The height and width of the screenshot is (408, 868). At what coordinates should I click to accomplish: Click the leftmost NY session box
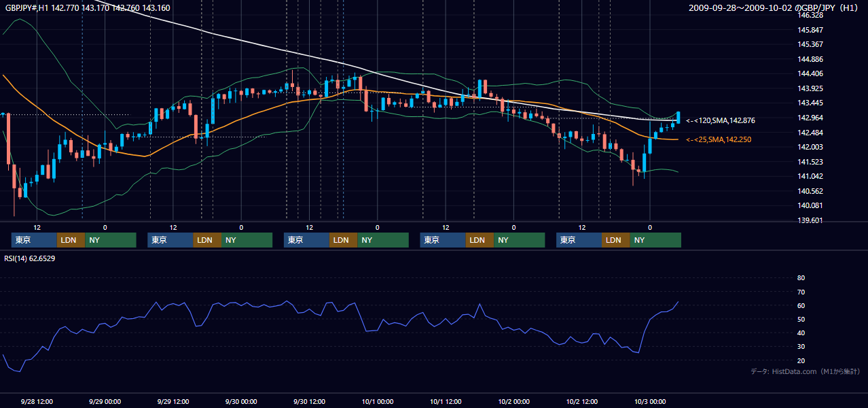[111, 240]
